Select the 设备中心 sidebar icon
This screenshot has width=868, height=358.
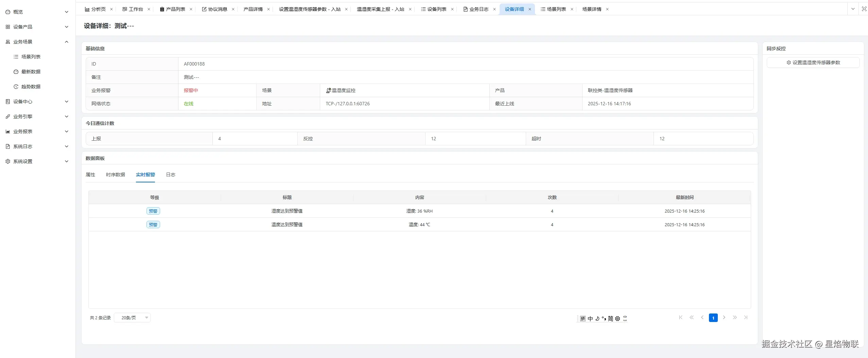(7, 101)
